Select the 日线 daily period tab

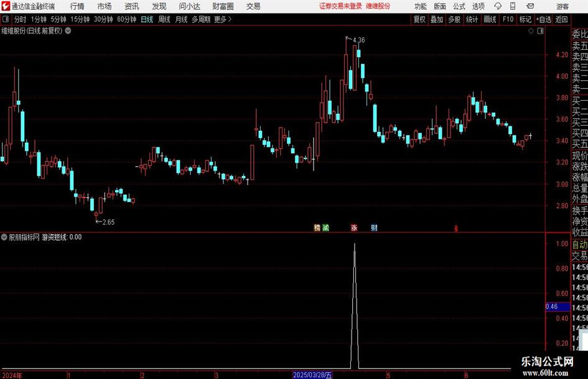[147, 19]
